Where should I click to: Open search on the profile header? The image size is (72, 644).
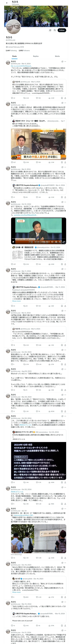pyautogui.click(x=55, y=30)
